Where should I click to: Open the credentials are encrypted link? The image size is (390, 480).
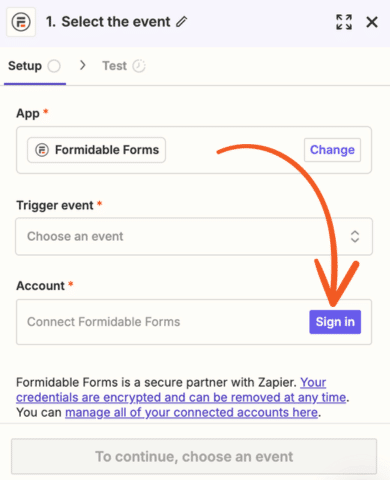tap(181, 390)
